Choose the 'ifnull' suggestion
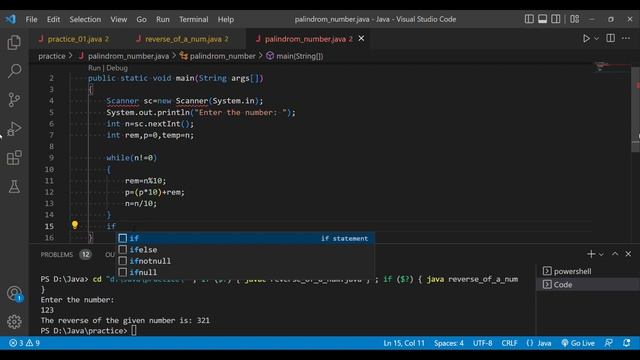The image size is (640, 360). pyautogui.click(x=245, y=272)
